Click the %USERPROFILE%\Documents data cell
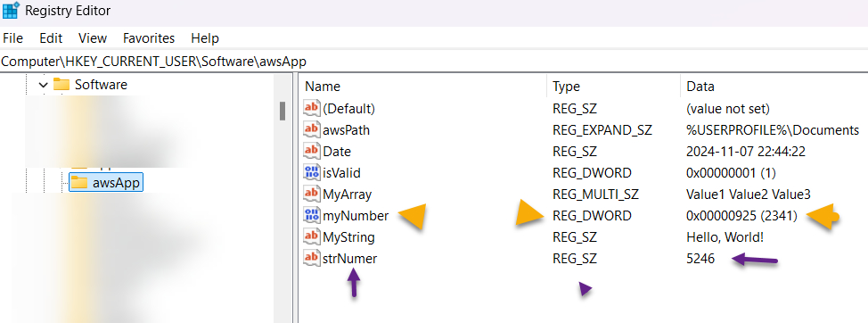The image size is (868, 323). click(773, 130)
